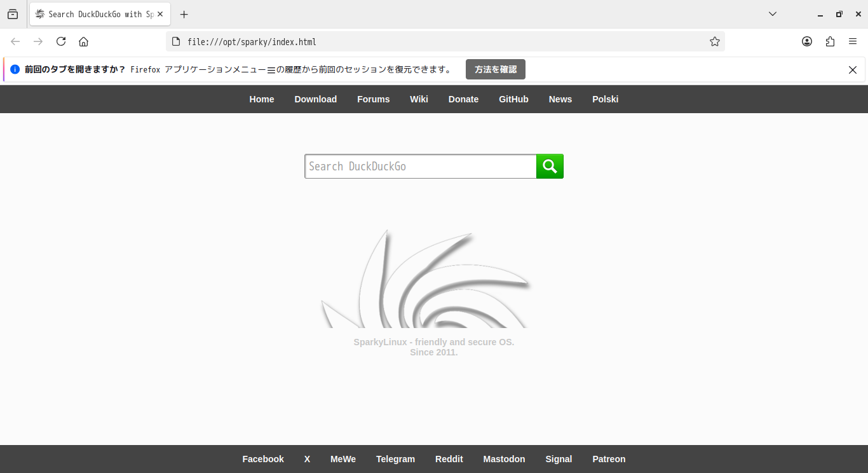Switch site language to Polski
The height and width of the screenshot is (473, 868).
pos(605,99)
